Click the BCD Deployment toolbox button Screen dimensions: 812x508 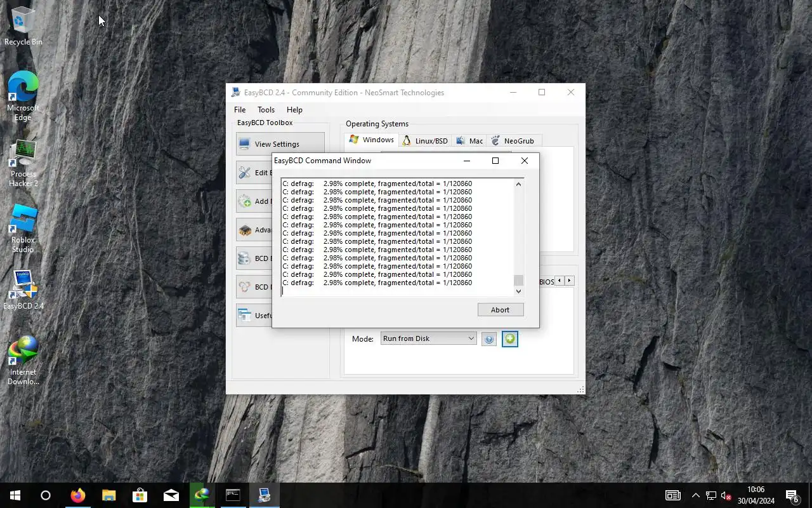tap(254, 287)
